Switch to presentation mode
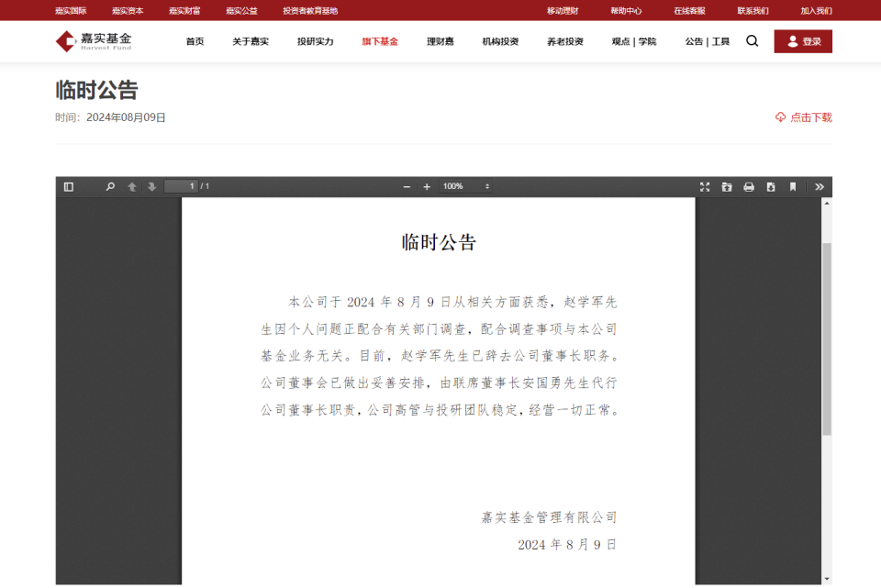 [x=705, y=186]
